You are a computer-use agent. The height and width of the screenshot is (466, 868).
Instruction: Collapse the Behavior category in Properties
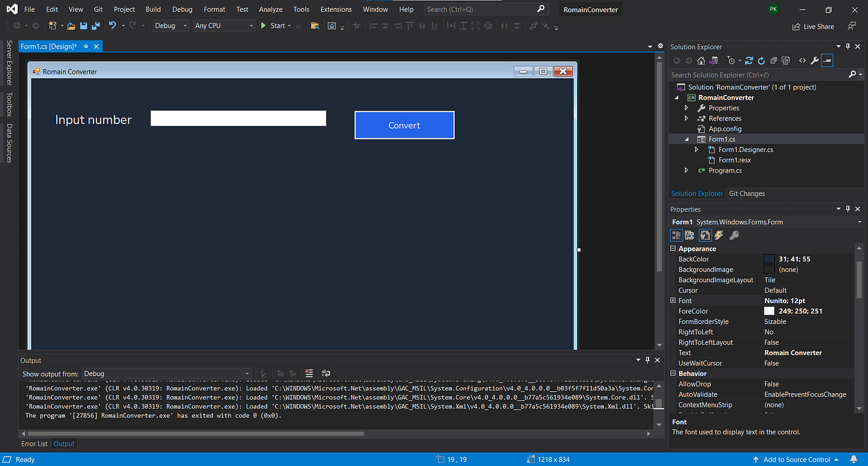tap(673, 374)
